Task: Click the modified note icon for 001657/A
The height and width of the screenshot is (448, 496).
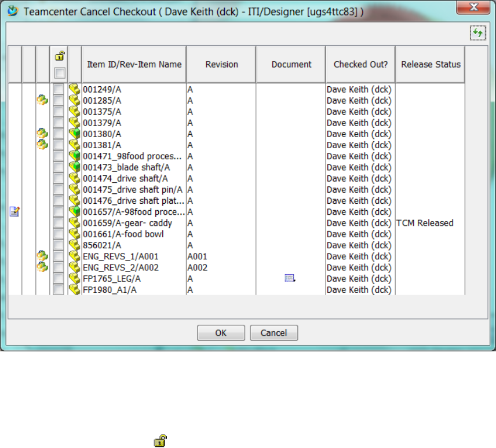Action: [x=14, y=211]
